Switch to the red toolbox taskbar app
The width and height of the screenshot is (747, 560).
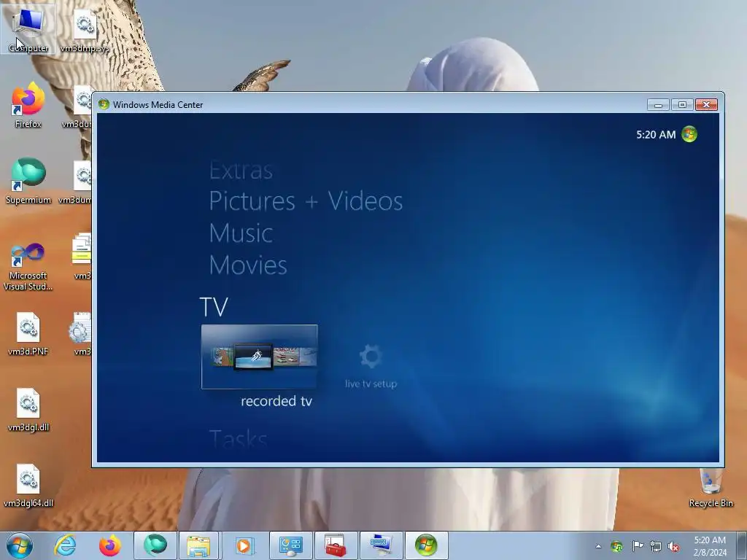click(x=336, y=545)
